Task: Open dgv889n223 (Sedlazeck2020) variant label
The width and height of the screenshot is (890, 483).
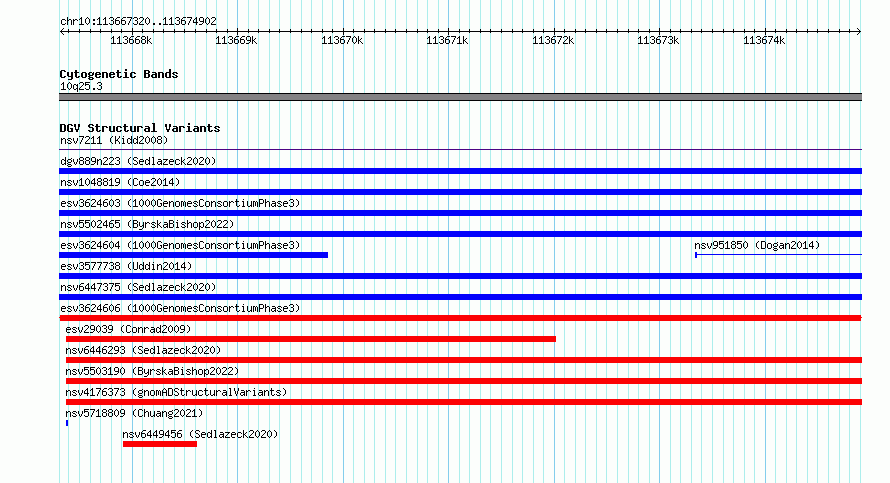Action: click(x=138, y=161)
